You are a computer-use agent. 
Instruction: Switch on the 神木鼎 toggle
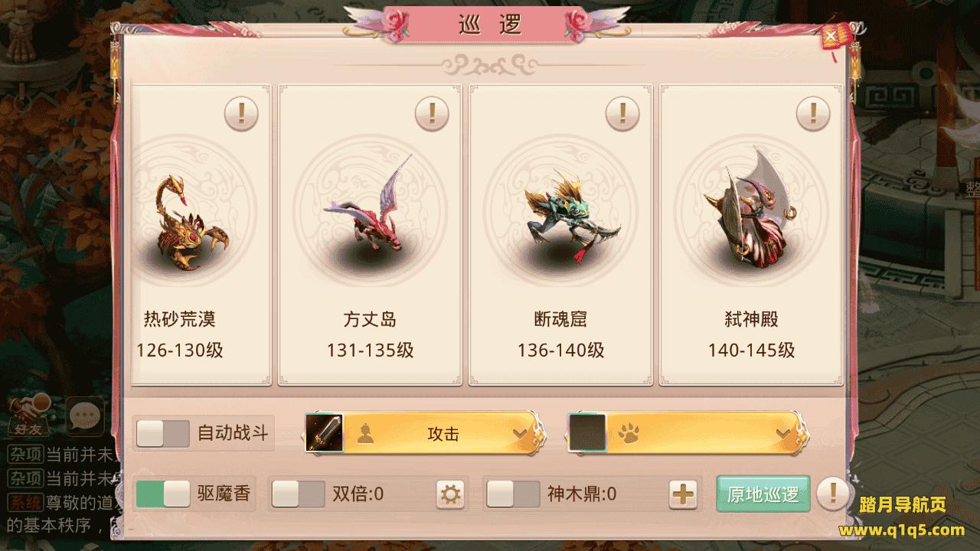point(513,494)
